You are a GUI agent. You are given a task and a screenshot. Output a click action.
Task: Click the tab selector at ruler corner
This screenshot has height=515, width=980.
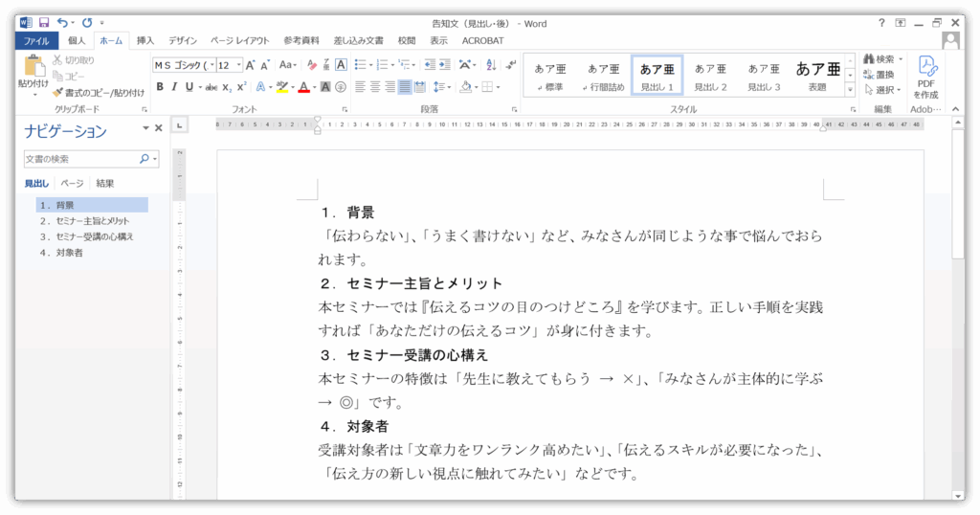[x=179, y=125]
